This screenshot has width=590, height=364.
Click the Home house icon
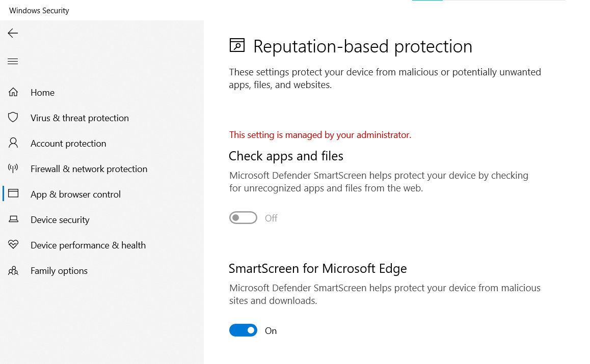(13, 92)
